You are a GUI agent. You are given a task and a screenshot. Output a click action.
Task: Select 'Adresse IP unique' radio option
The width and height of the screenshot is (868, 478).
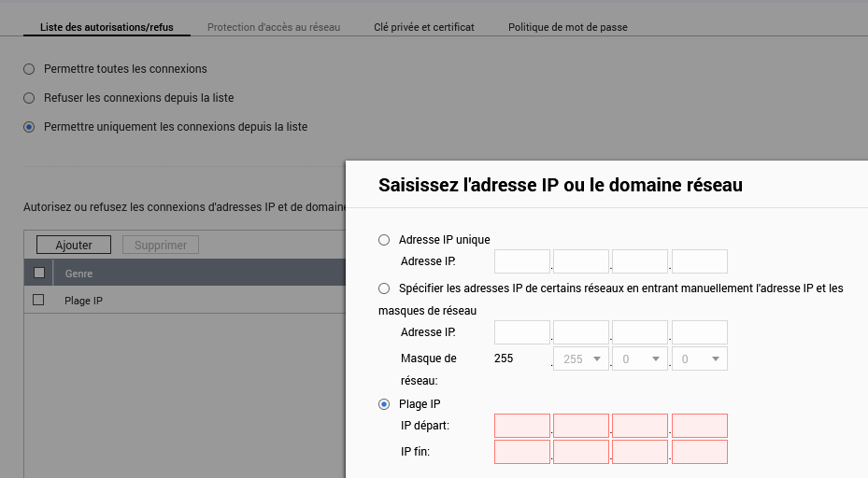click(384, 240)
